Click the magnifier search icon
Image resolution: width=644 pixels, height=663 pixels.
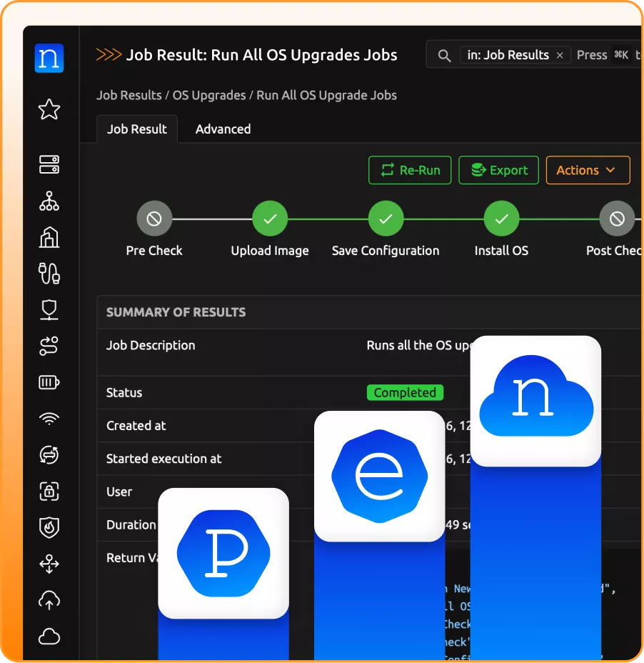click(x=444, y=56)
